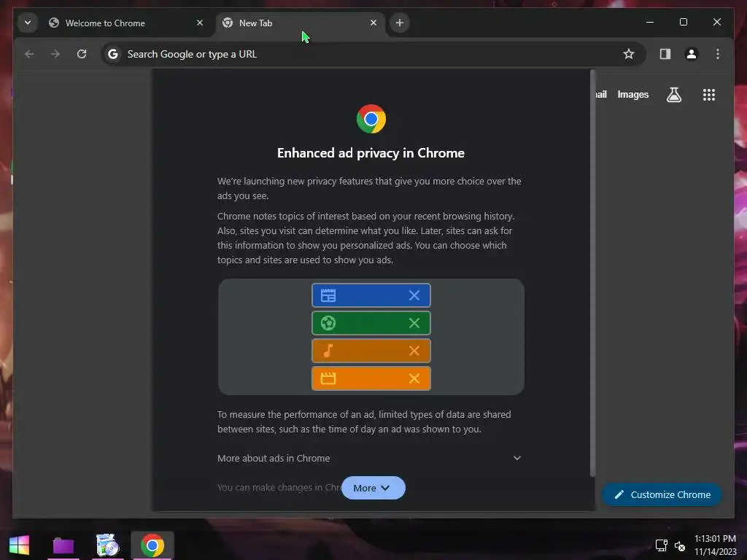Expand More about ads in Chrome
The image size is (747, 560).
coord(370,458)
